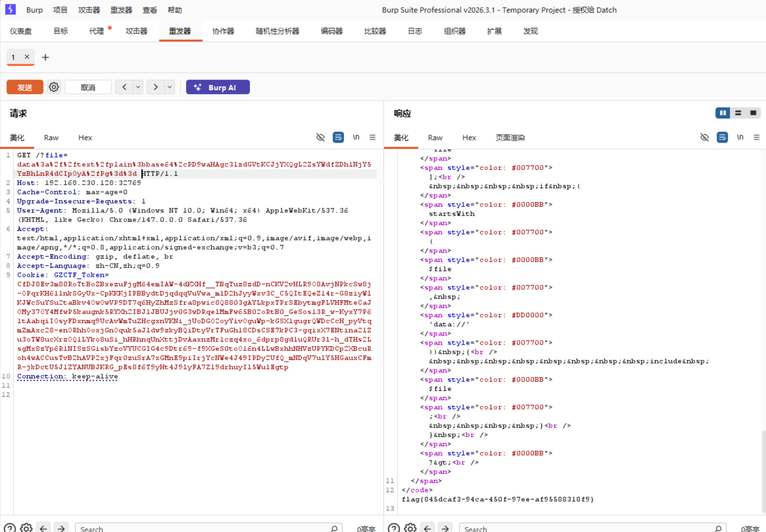The image size is (766, 532).
Task: Switch to the 编码器 tab
Action: pyautogui.click(x=331, y=31)
